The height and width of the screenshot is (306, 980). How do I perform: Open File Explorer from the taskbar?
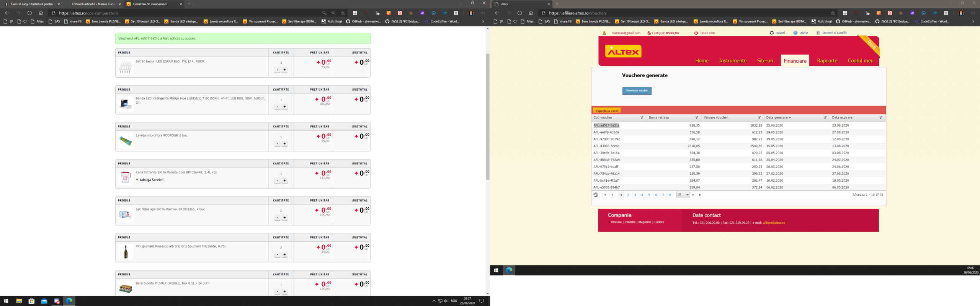(x=19, y=301)
